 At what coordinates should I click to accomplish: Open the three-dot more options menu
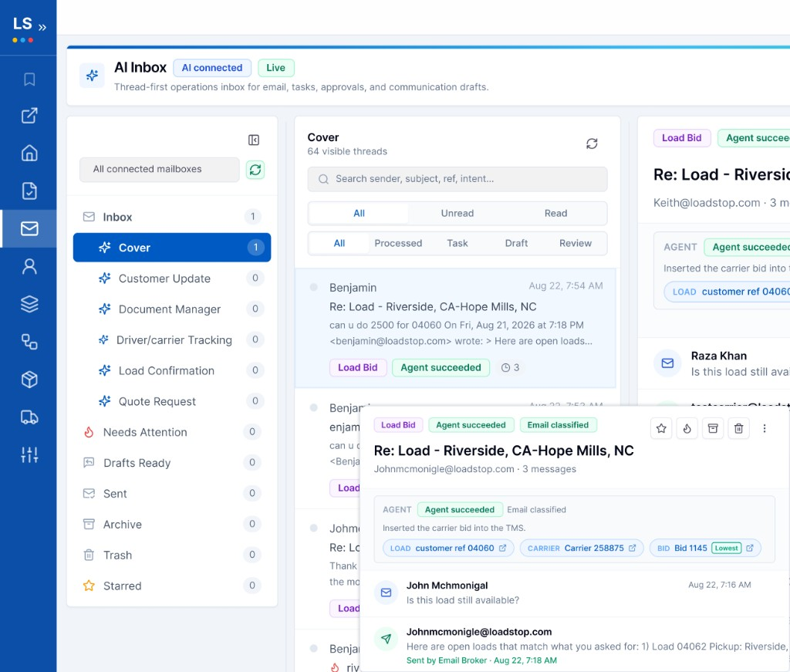(765, 429)
